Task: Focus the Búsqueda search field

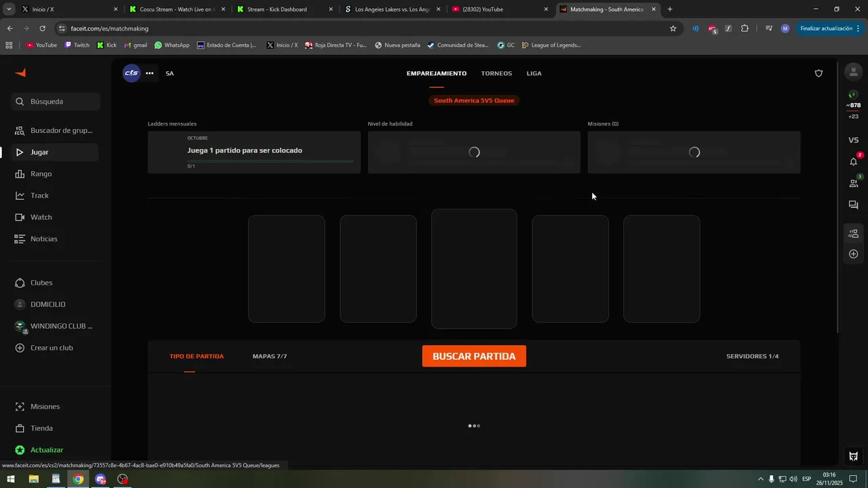Action: tap(56, 102)
